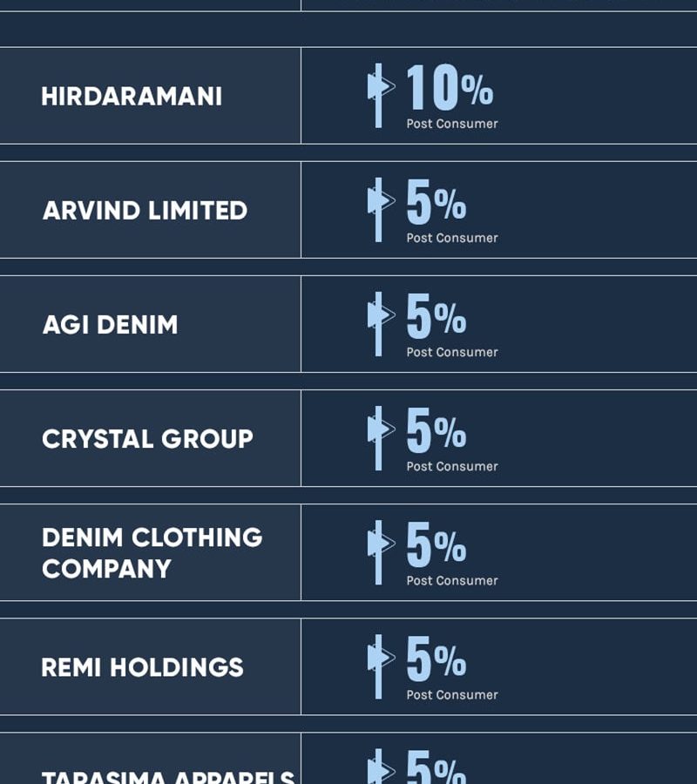Click Post Consumer label in Remi Holdings row
The image size is (697, 784).
pyautogui.click(x=452, y=694)
